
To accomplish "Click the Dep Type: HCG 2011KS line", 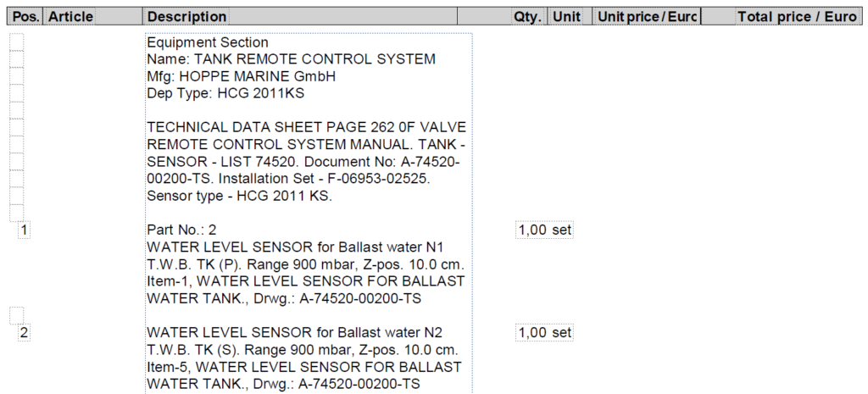I will click(x=225, y=94).
